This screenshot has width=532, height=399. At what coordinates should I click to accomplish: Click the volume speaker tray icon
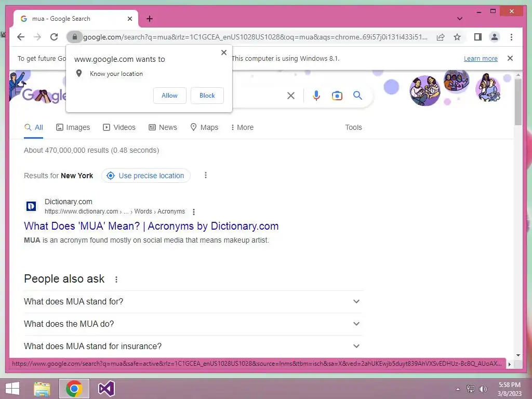pyautogui.click(x=483, y=389)
